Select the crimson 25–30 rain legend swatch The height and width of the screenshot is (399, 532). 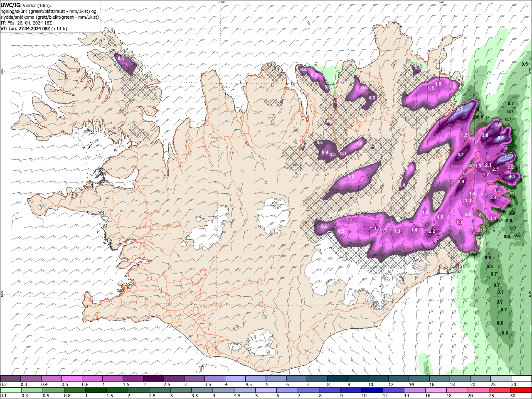(500, 390)
